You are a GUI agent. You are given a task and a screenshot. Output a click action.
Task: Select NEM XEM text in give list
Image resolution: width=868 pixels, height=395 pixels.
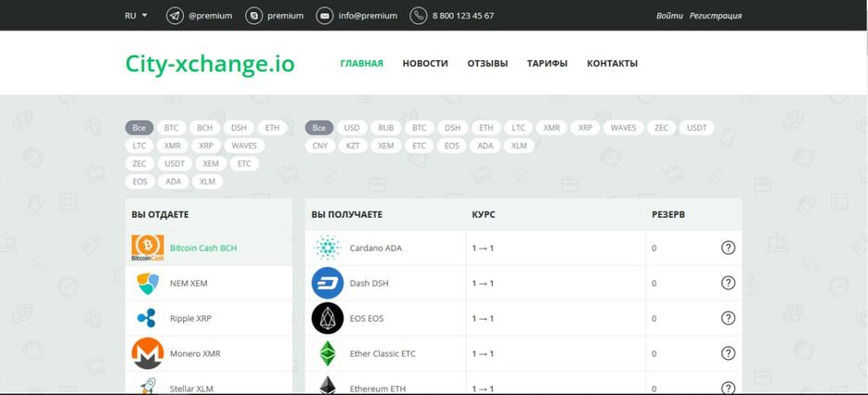tap(188, 283)
